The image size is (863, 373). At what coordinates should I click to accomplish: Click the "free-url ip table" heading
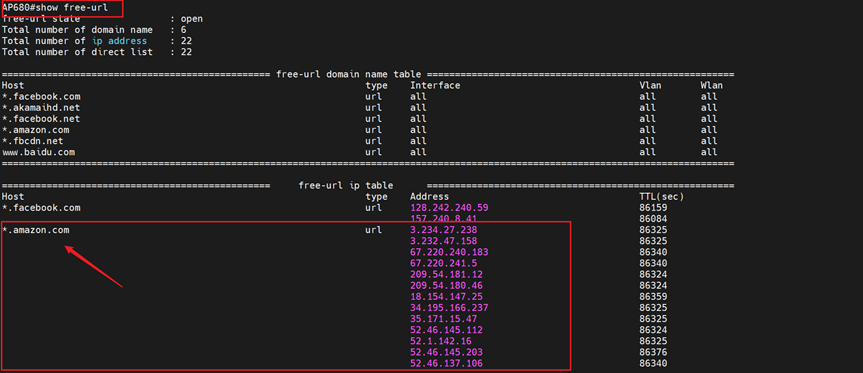[x=346, y=185]
